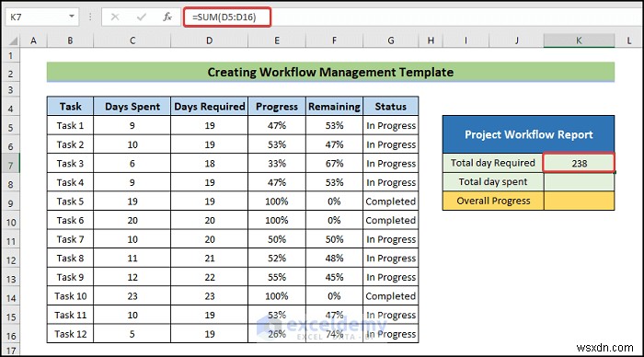
Task: Click the title 'Creating Workflow Management Template'
Action: pyautogui.click(x=330, y=73)
